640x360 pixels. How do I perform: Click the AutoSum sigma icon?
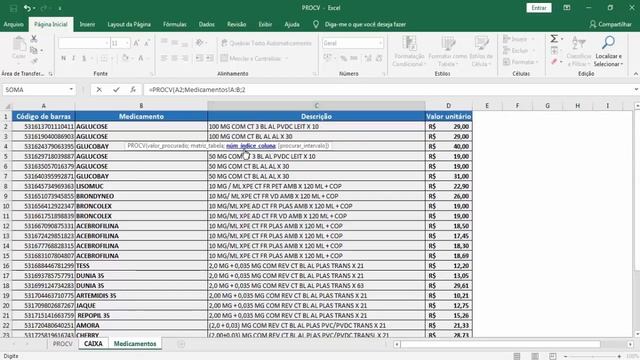[x=554, y=39]
